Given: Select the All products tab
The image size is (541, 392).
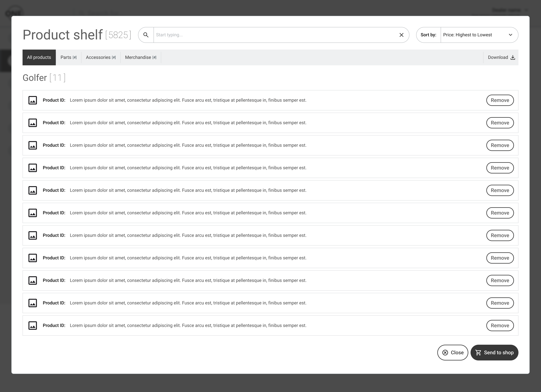Looking at the screenshot, I should [x=39, y=57].
